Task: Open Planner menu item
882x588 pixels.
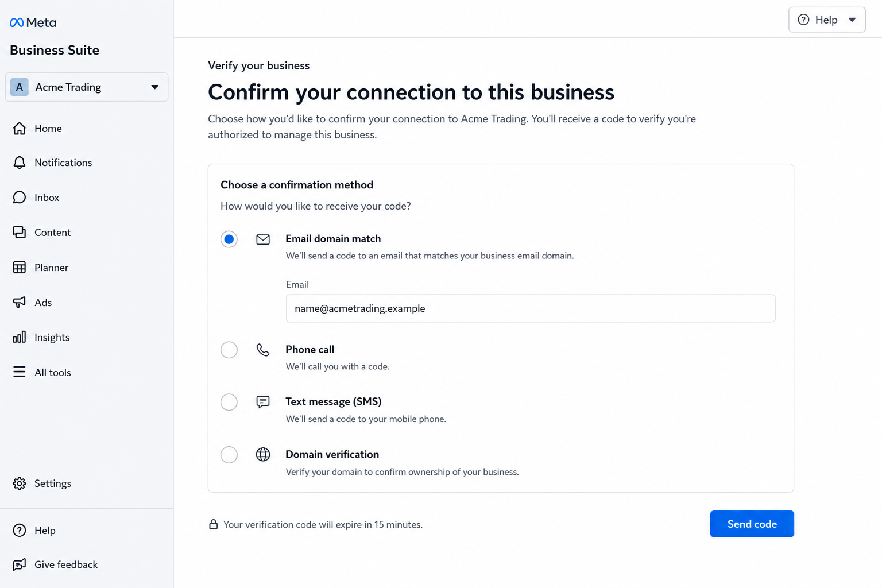Action: (52, 268)
